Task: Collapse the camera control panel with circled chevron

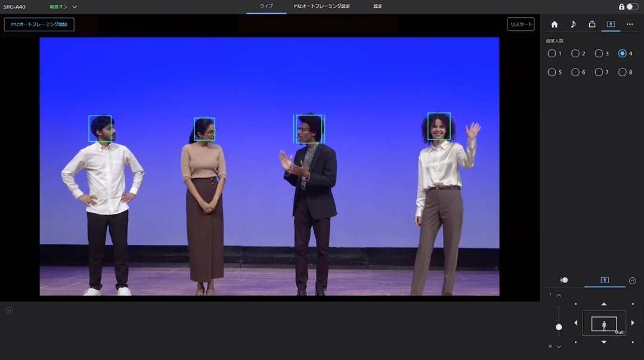Action: pos(632,281)
